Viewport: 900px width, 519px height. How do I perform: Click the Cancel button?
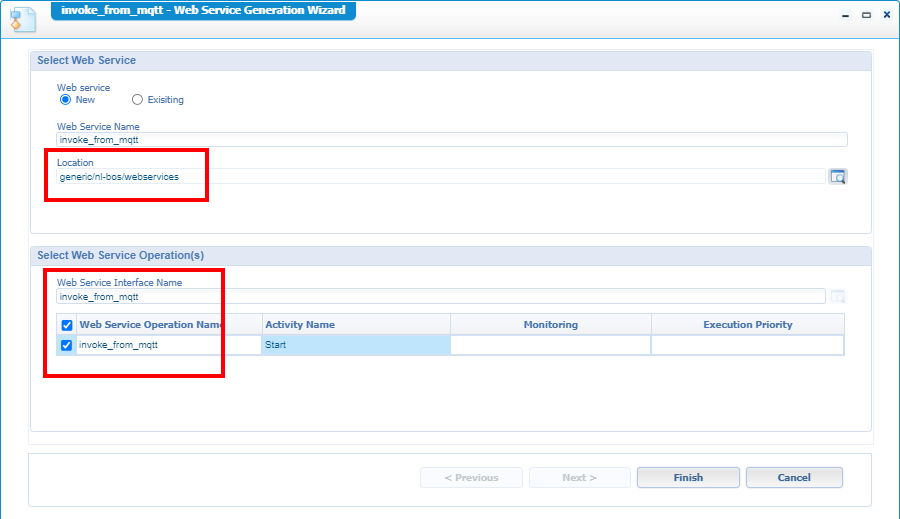click(794, 478)
